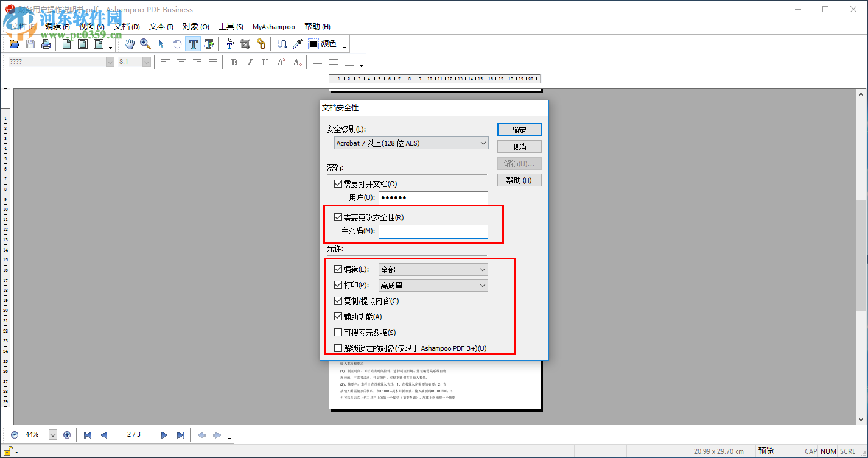Screen dimensions: 868x458
Task: Pick the eyedropper tool
Action: (298, 43)
